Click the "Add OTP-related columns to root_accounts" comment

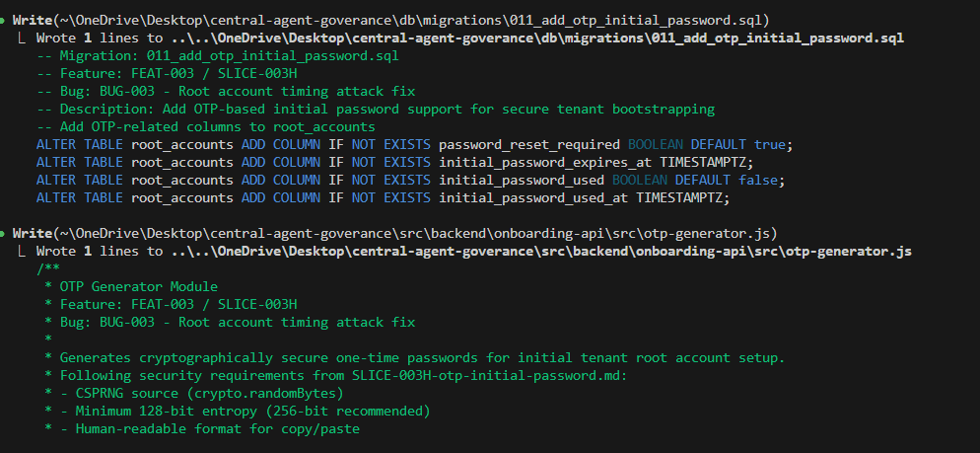click(217, 126)
